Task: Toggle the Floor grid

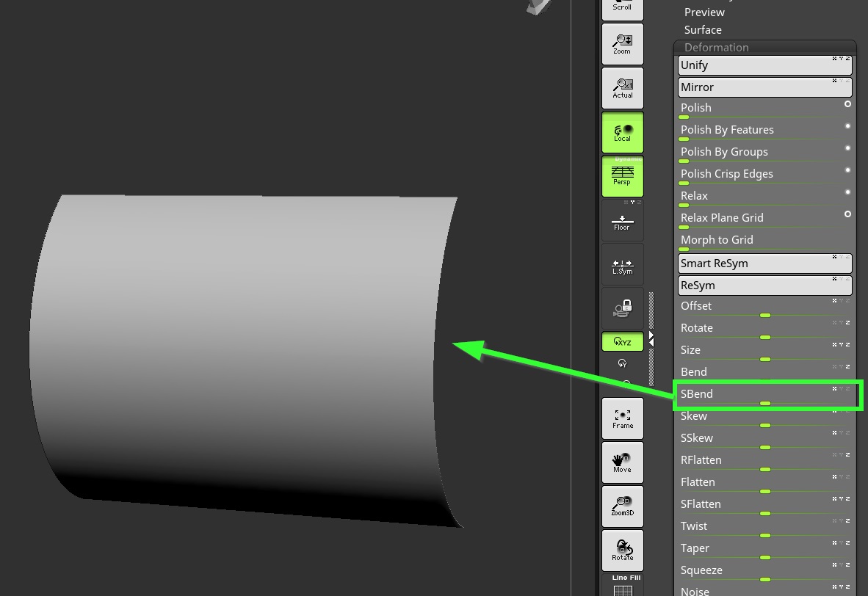Action: tap(622, 220)
